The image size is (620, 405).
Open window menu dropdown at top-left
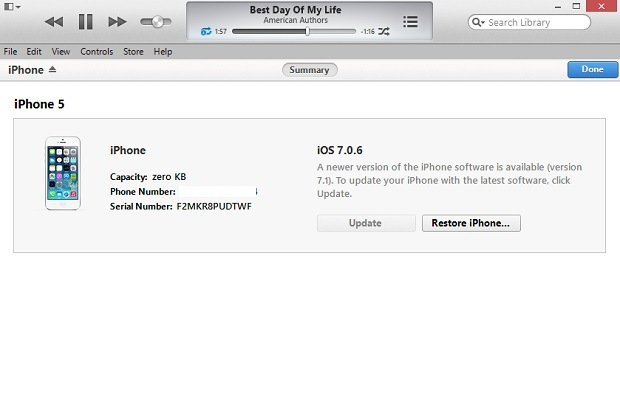(x=12, y=7)
